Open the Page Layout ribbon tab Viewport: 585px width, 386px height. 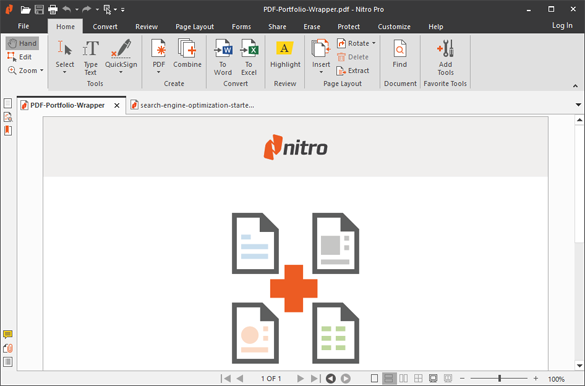pyautogui.click(x=194, y=26)
